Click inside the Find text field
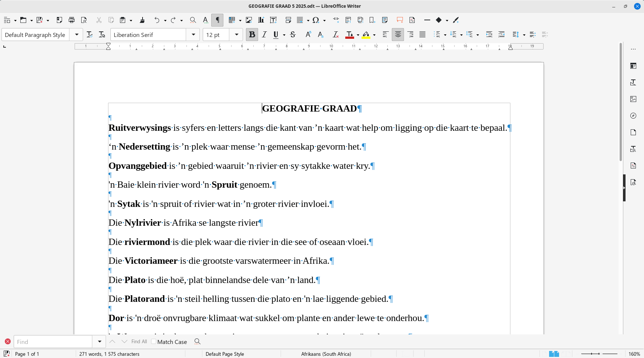644x358 pixels. 53,342
